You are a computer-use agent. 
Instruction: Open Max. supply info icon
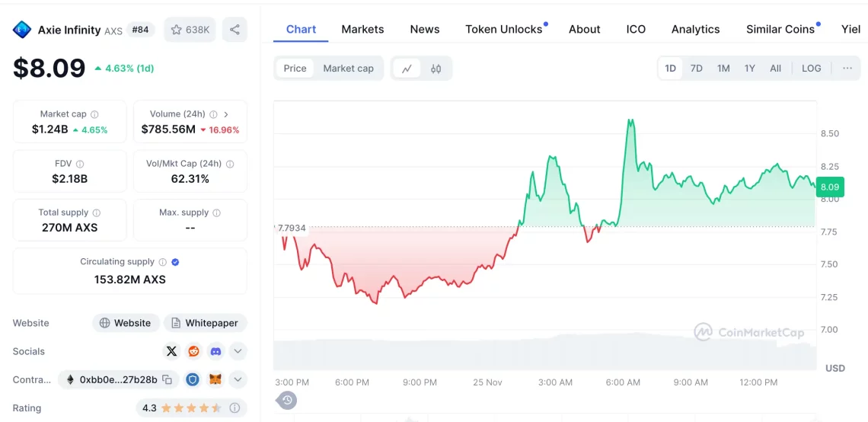216,213
